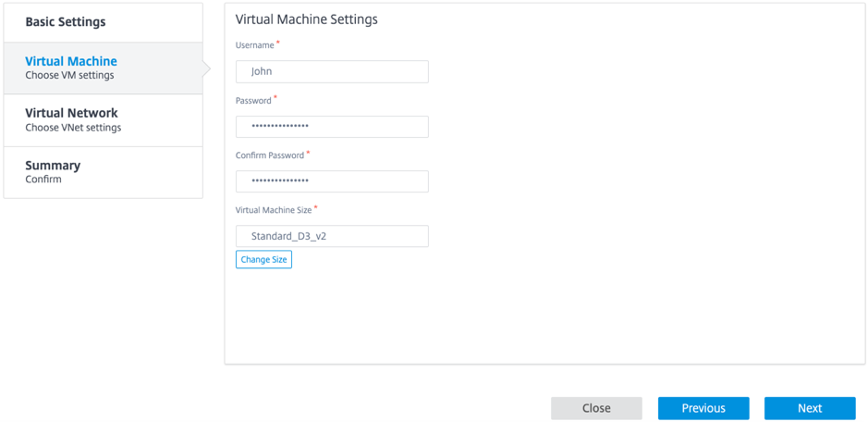
Task: Click the Username field label
Action: pyautogui.click(x=254, y=45)
